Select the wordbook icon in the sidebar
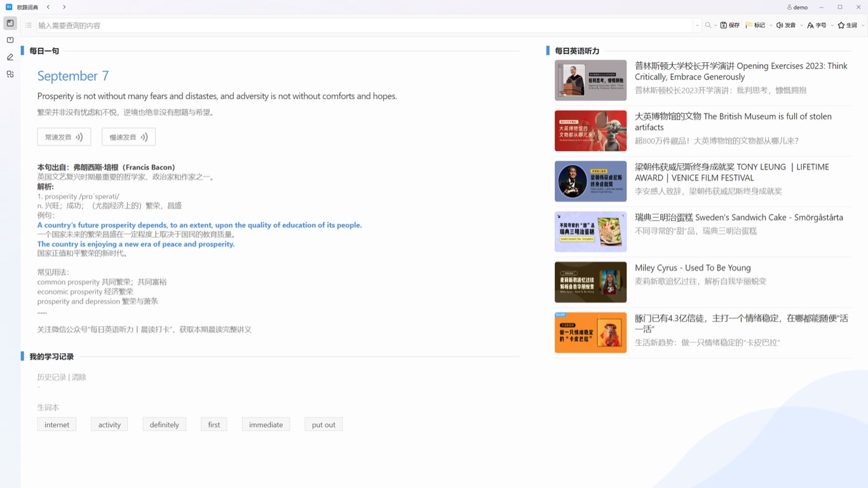Screen dimensions: 868x488 [x=10, y=39]
